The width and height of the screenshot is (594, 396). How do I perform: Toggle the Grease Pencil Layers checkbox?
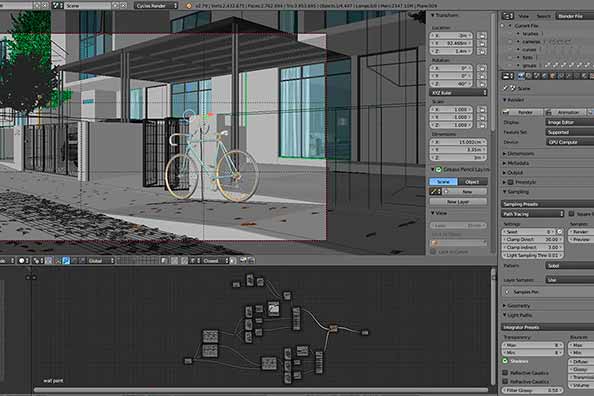pyautogui.click(x=438, y=169)
